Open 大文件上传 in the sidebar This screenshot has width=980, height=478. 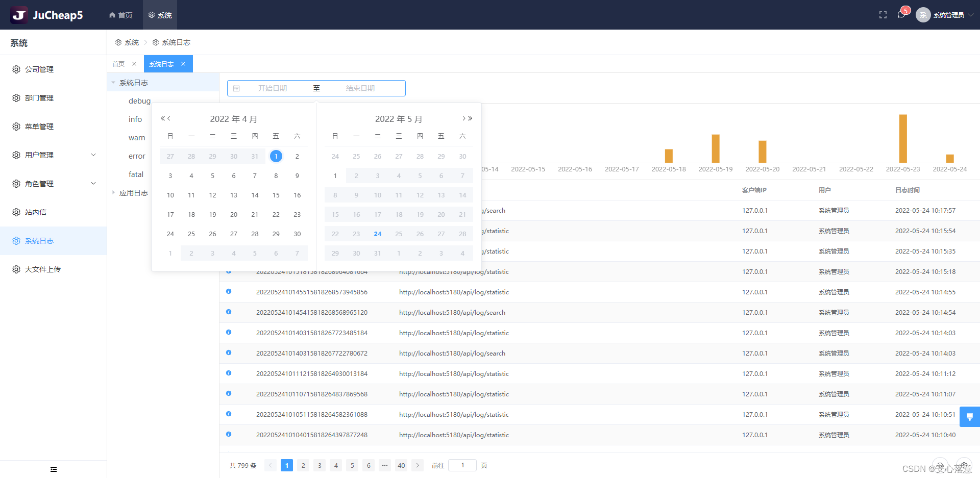[53, 269]
